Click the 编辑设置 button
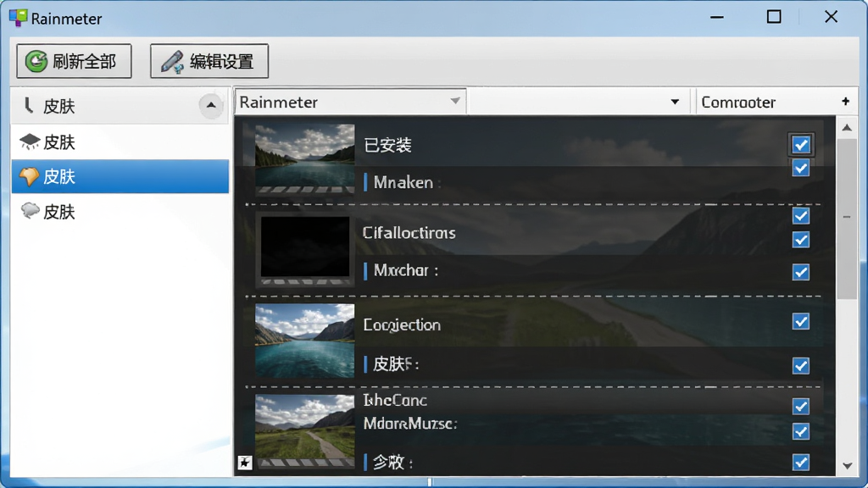868x488 pixels. [209, 61]
